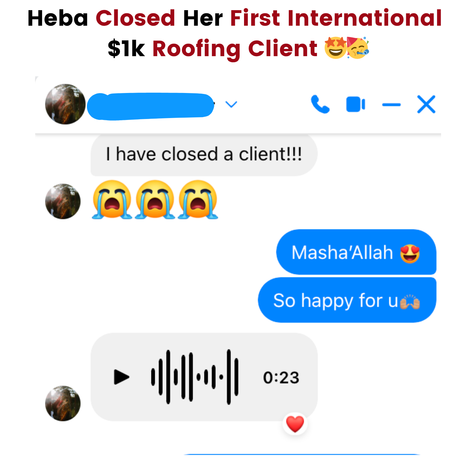
Task: Click the third crying emoji
Action: (x=198, y=200)
